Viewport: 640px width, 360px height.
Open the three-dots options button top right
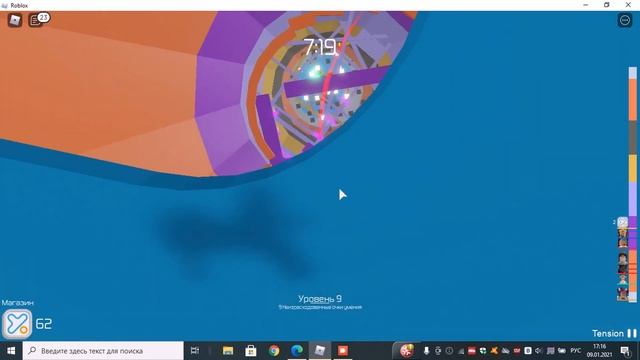pos(624,20)
